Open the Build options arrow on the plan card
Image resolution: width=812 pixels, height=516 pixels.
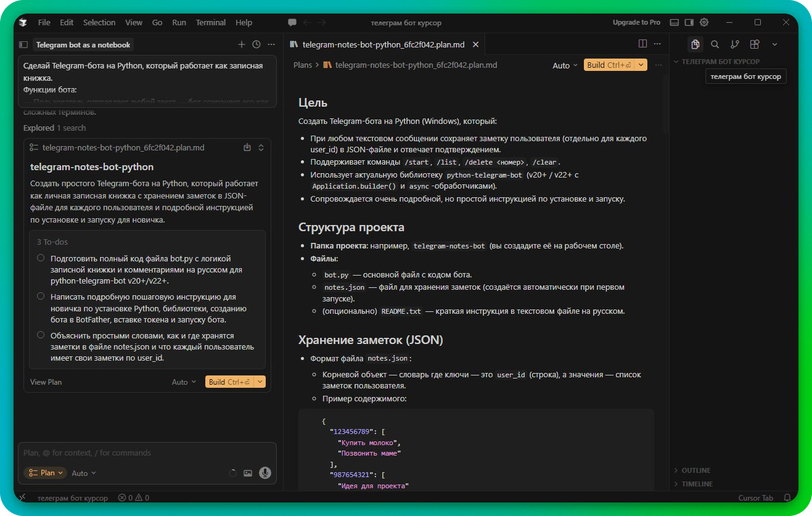coord(260,382)
